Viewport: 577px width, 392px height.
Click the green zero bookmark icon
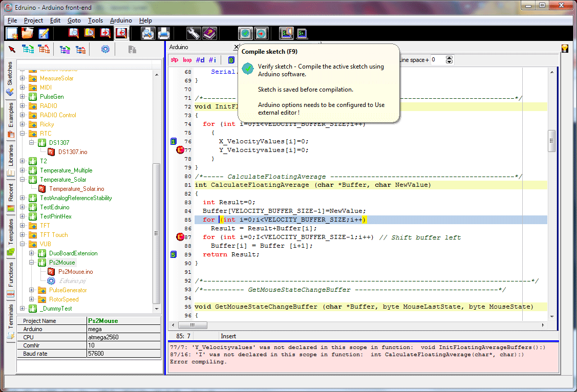(x=231, y=60)
